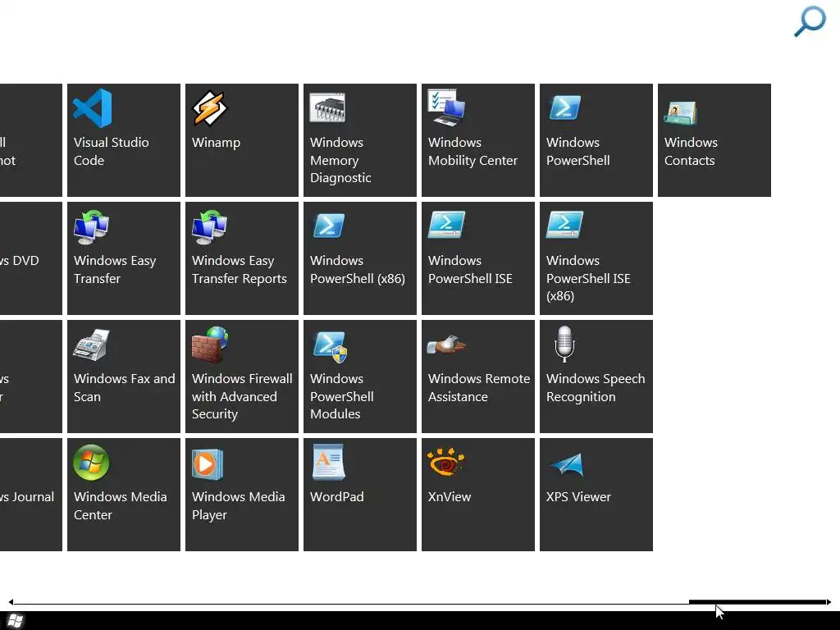Image resolution: width=840 pixels, height=630 pixels.
Task: Open the partially visible DVD tile
Action: (x=30, y=258)
